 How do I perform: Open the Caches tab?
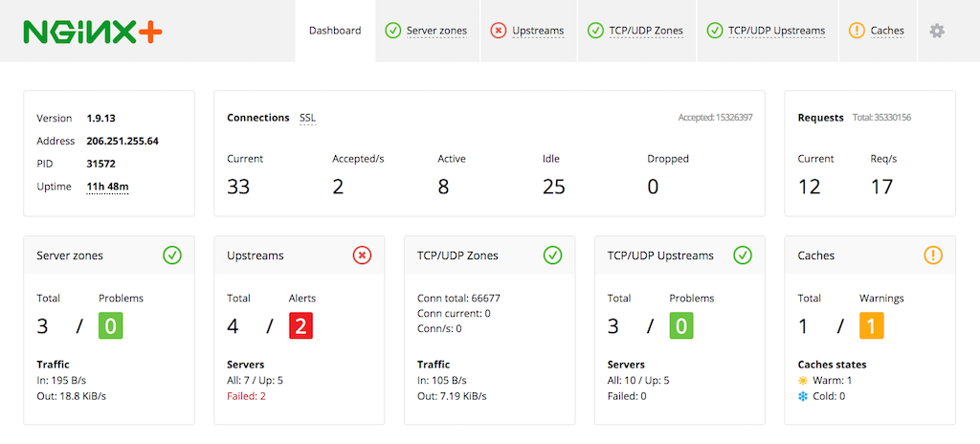877,31
